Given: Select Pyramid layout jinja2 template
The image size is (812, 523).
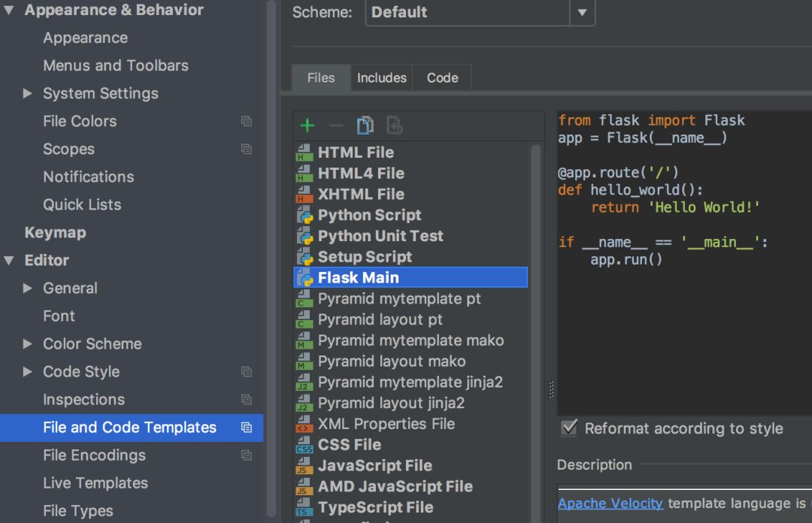Looking at the screenshot, I should pos(391,404).
